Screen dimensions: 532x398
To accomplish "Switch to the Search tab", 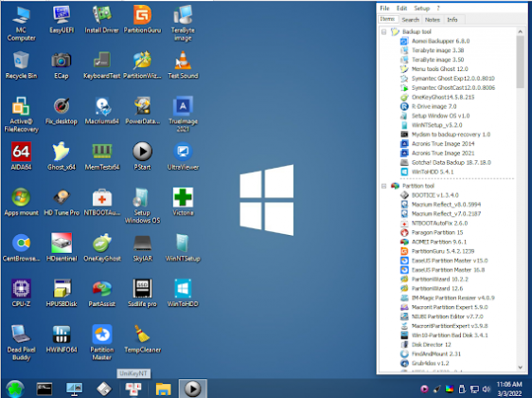I will 411,20.
